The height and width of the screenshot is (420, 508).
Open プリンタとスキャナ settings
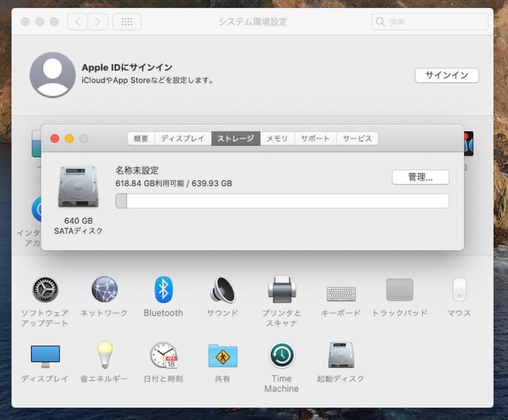pos(281,290)
